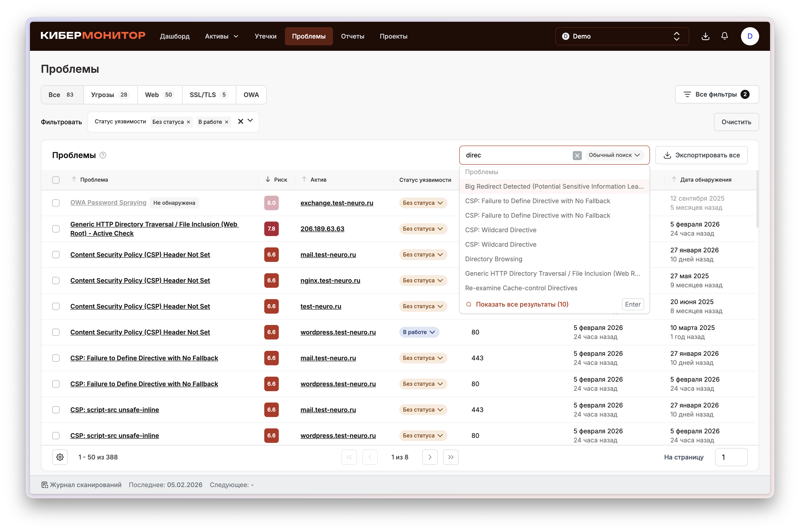
Task: Expand the Demo project selector
Action: coord(622,36)
